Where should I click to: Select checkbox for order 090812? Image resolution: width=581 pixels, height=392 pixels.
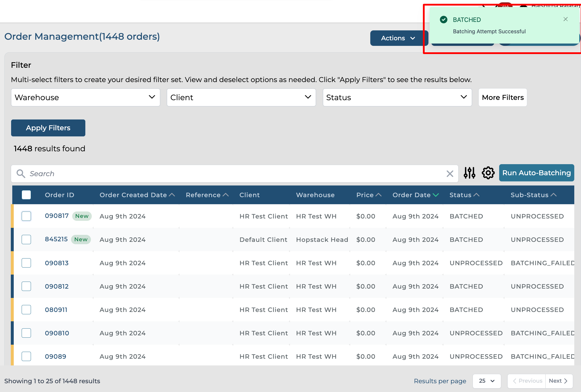click(x=26, y=286)
